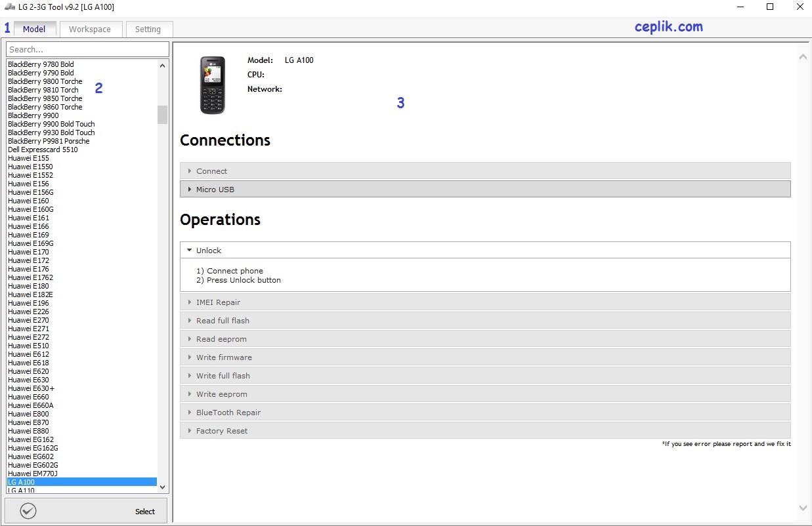Click the model list scrollbar thumb
This screenshot has height=526, width=812.
[163, 115]
